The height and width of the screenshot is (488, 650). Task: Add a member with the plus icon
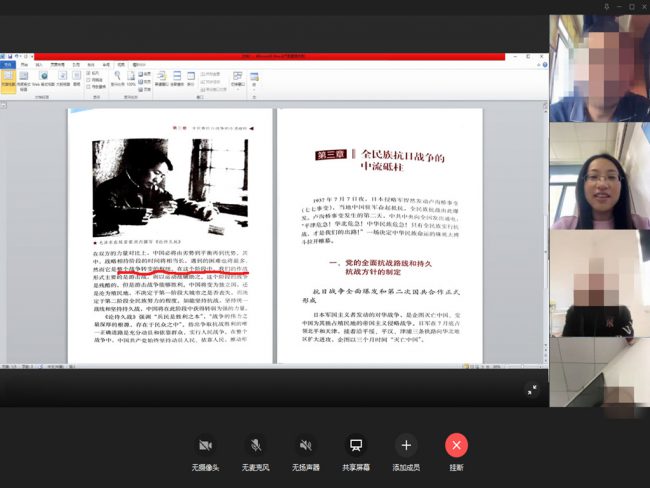[406, 445]
